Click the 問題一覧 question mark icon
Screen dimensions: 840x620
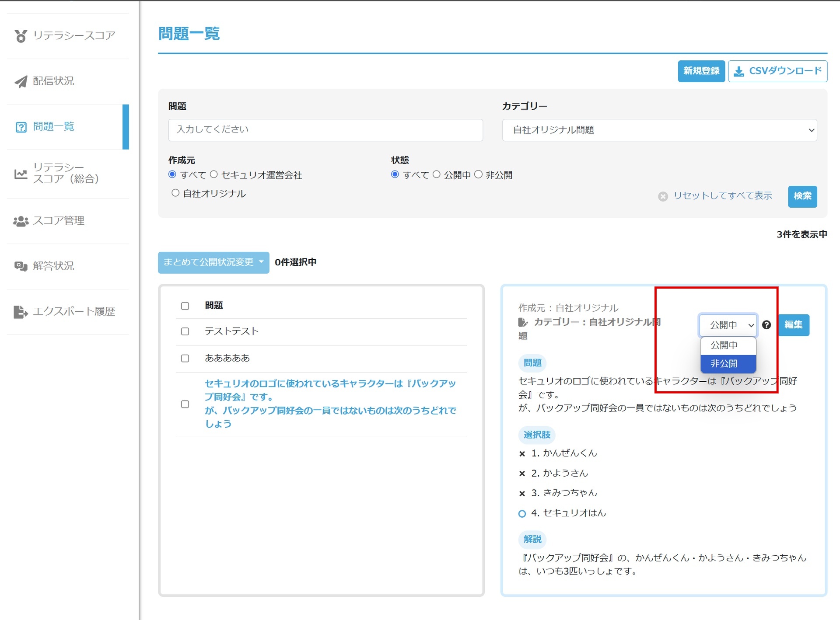point(21,127)
